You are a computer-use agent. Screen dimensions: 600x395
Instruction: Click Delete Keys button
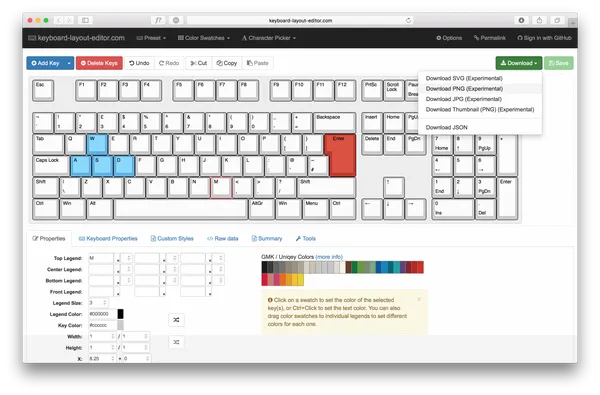tap(99, 63)
